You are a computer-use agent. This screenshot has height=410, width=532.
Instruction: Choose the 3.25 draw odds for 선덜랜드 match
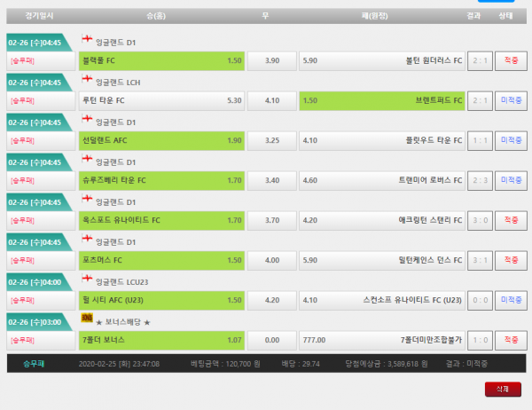272,140
